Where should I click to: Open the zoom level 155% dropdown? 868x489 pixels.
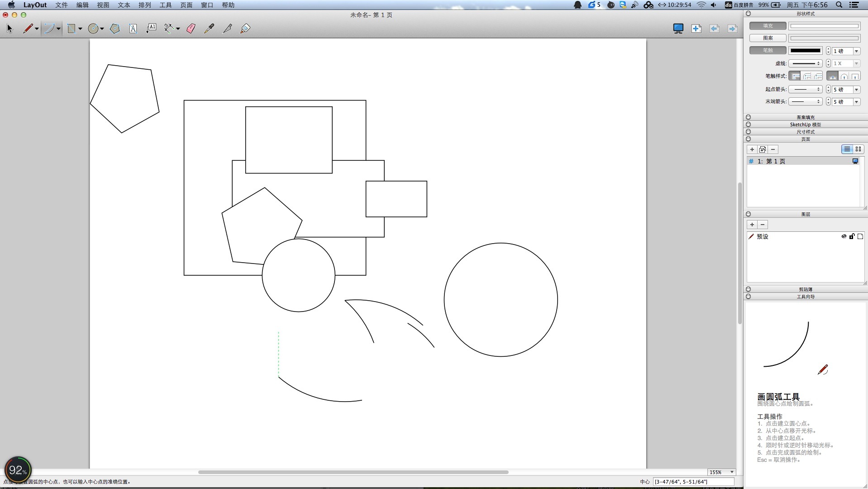[x=721, y=472]
